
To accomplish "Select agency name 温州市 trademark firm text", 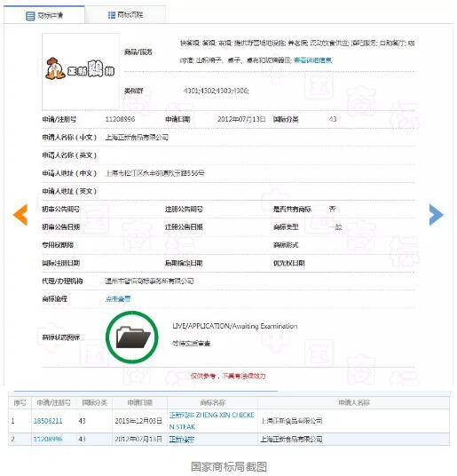I will click(149, 282).
